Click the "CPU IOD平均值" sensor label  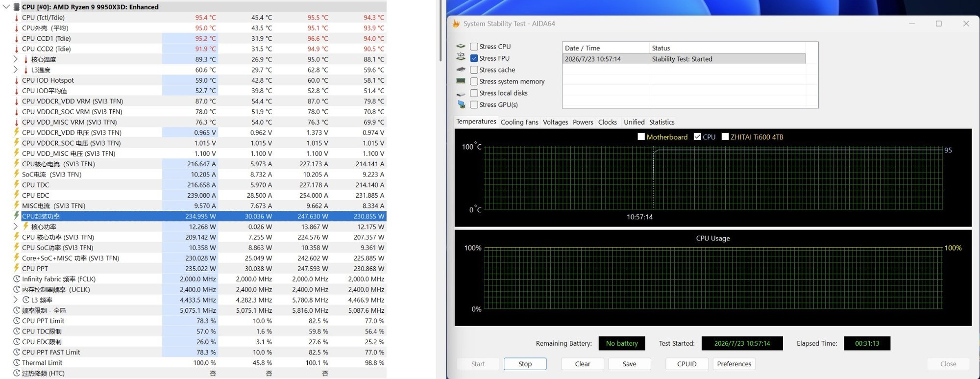point(45,91)
